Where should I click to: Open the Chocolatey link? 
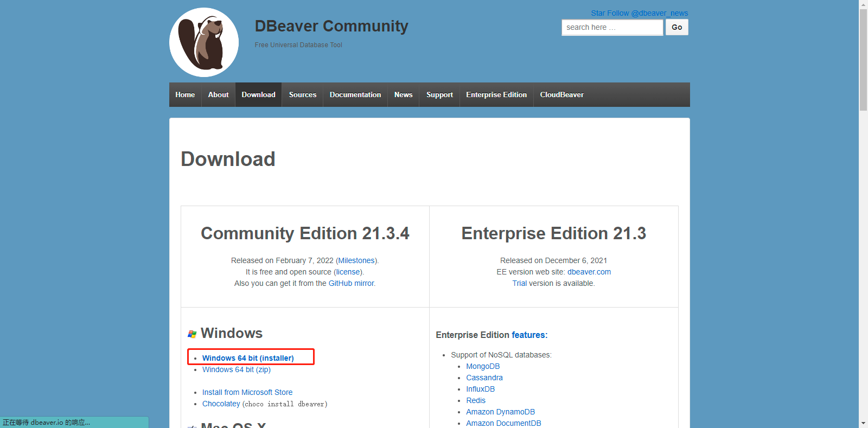coord(221,404)
